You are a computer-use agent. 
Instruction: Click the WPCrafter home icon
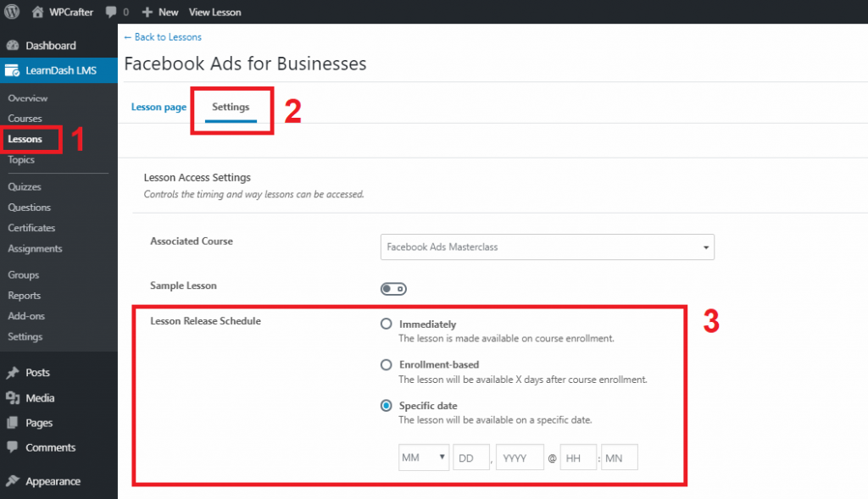point(37,12)
